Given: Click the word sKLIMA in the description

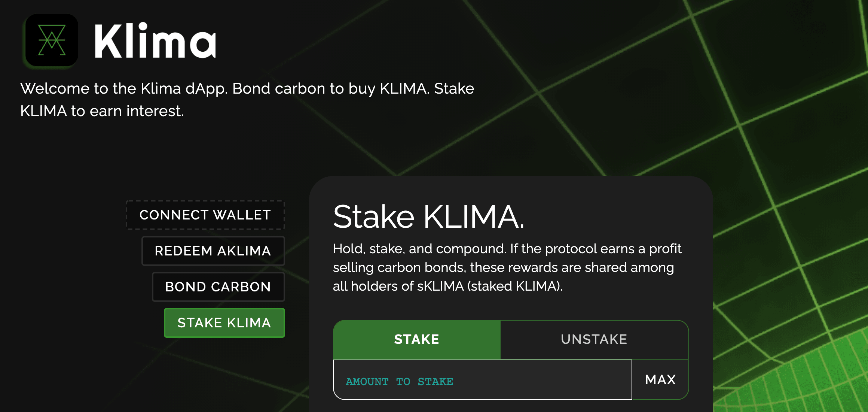Looking at the screenshot, I should 440,286.
